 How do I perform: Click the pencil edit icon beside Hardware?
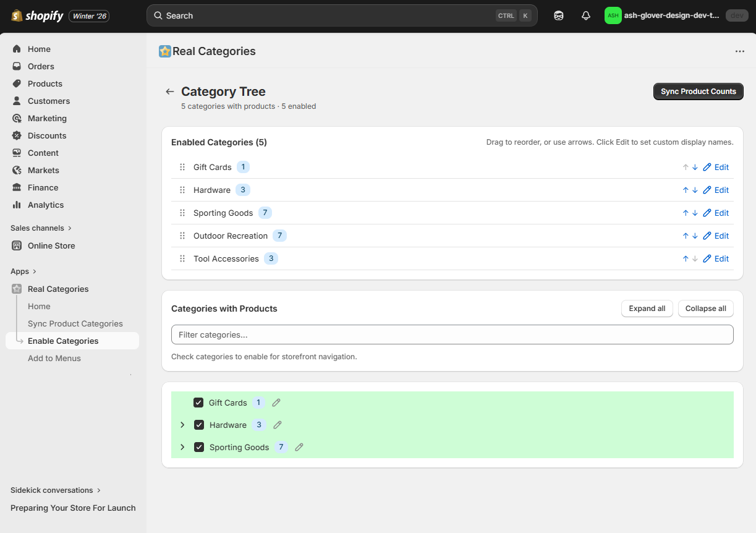click(x=277, y=425)
